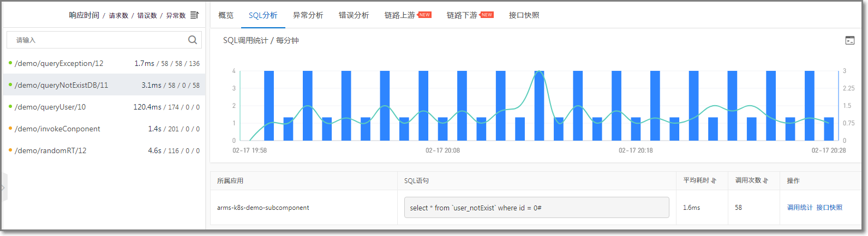Screen dimensions: 868x236
Task: Click the 4.6s / 116 / 0 / 0 stats
Action: [173, 150]
